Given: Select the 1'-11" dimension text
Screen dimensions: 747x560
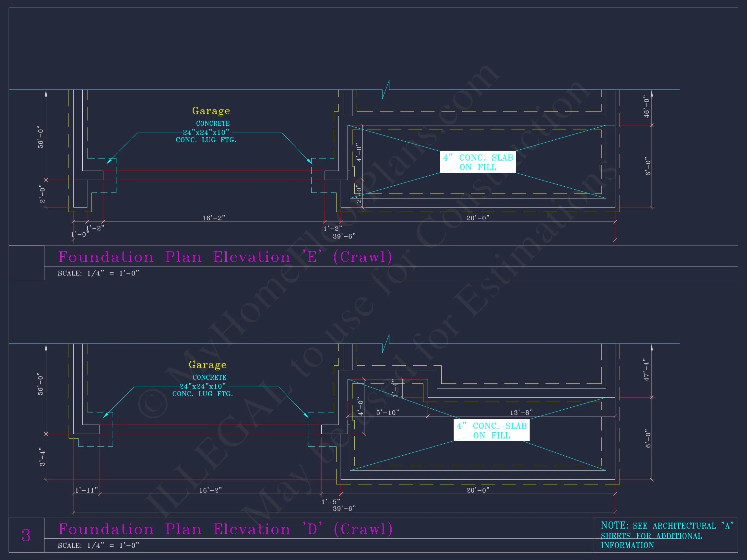Looking at the screenshot, I should pos(87,490).
